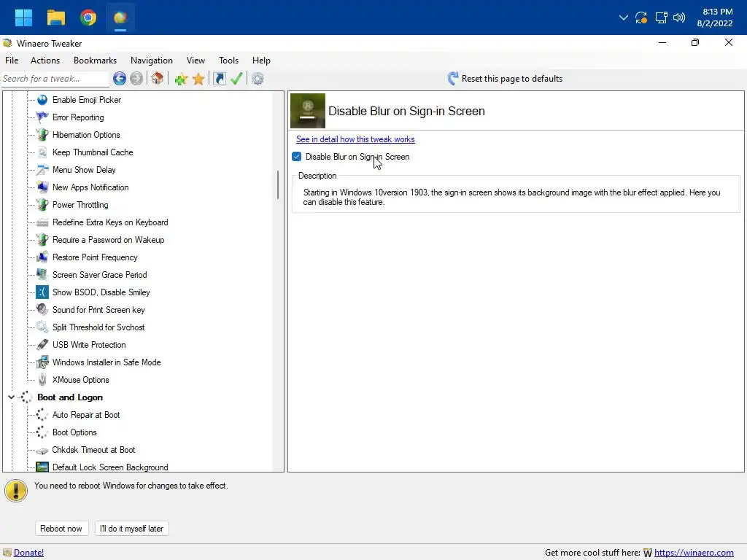Open the Tools menu
This screenshot has height=560, width=747.
tap(228, 61)
